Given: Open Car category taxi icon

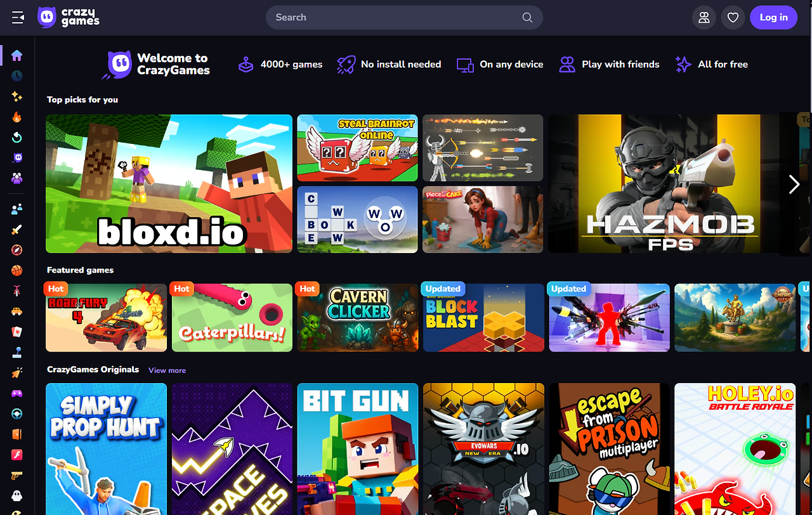Looking at the screenshot, I should coord(17,311).
